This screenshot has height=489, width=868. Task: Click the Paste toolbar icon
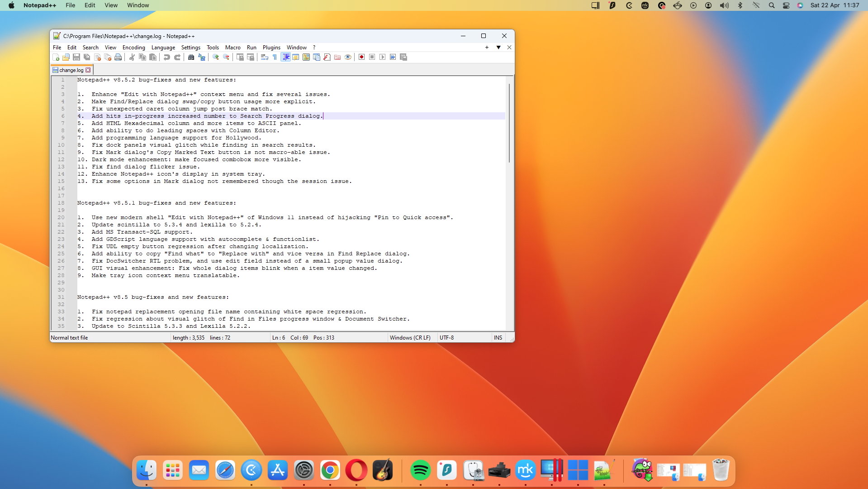pos(153,57)
